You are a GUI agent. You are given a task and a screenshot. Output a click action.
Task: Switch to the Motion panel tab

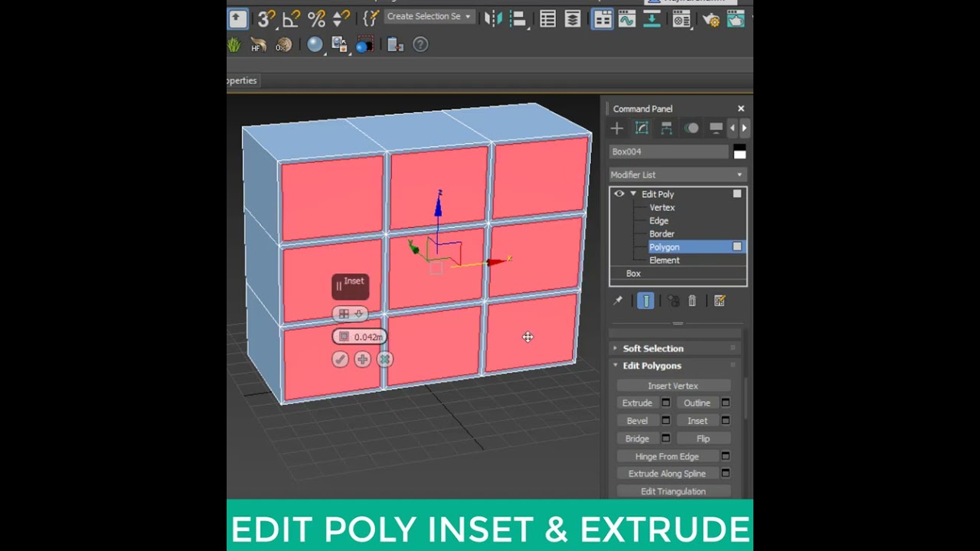coord(691,129)
